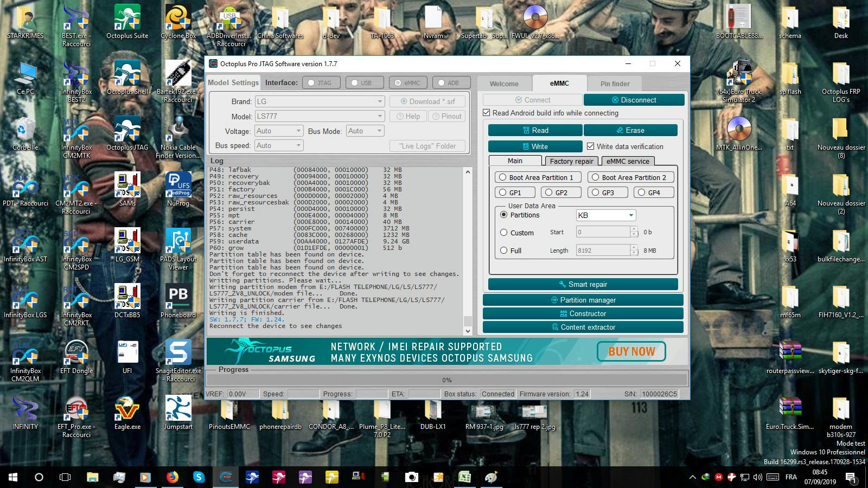The image size is (868, 488).
Task: Open the Model dropdown showing LS777
Action: tap(320, 116)
